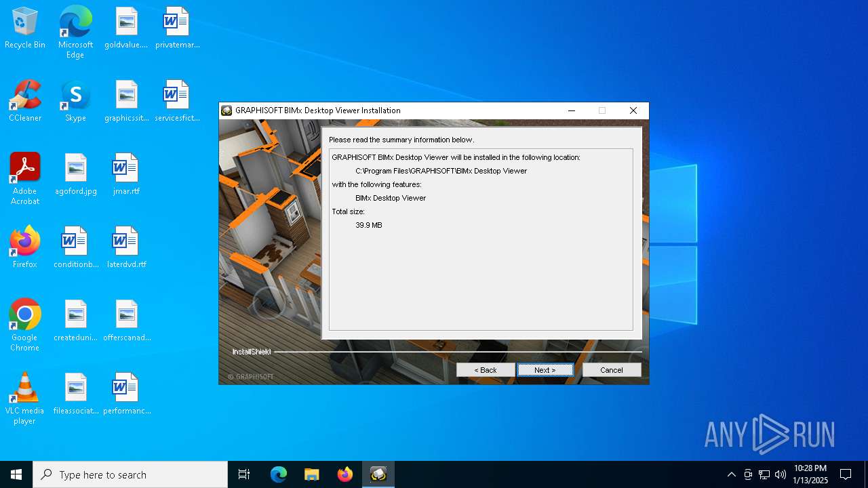The height and width of the screenshot is (488, 868).
Task: Open File Explorer from the taskbar
Action: click(x=312, y=475)
